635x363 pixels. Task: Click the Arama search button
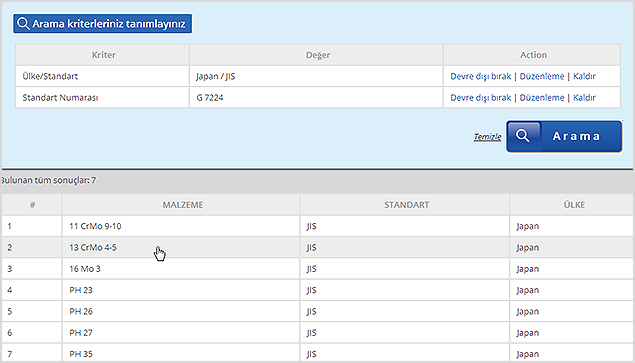(564, 136)
